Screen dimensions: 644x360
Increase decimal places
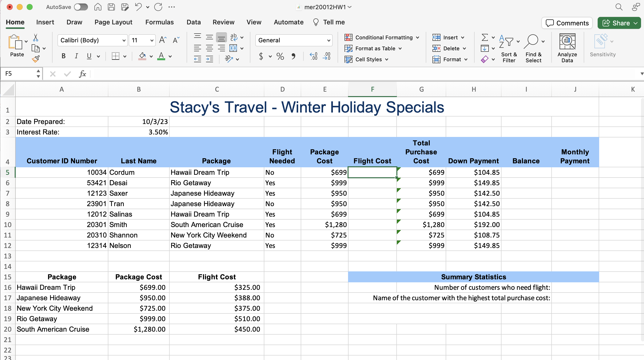point(313,57)
